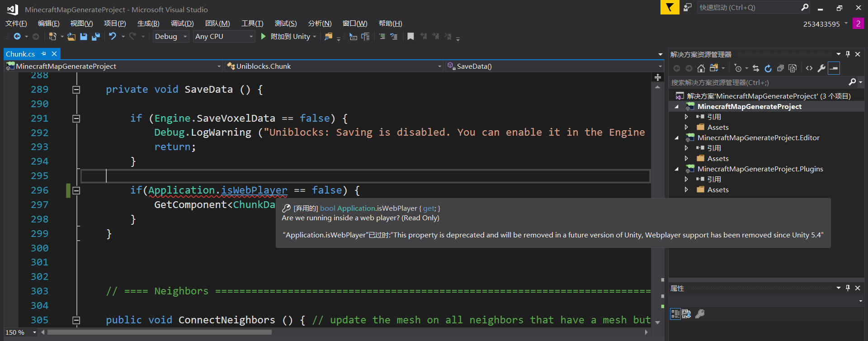The image size is (868, 341).
Task: Click the split-editor handle above scrollbar
Action: coord(658,78)
